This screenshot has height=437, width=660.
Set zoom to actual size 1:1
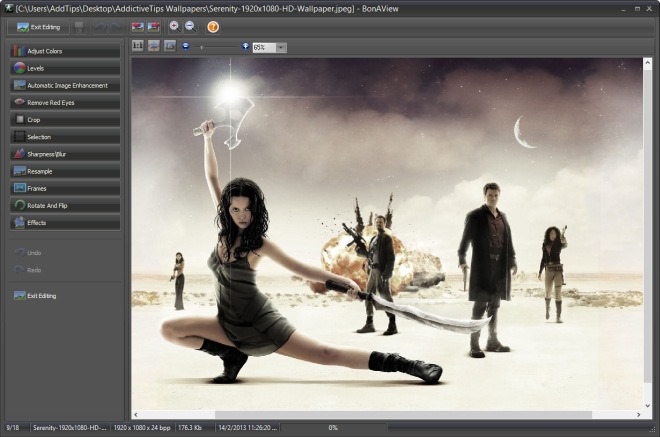[138, 45]
